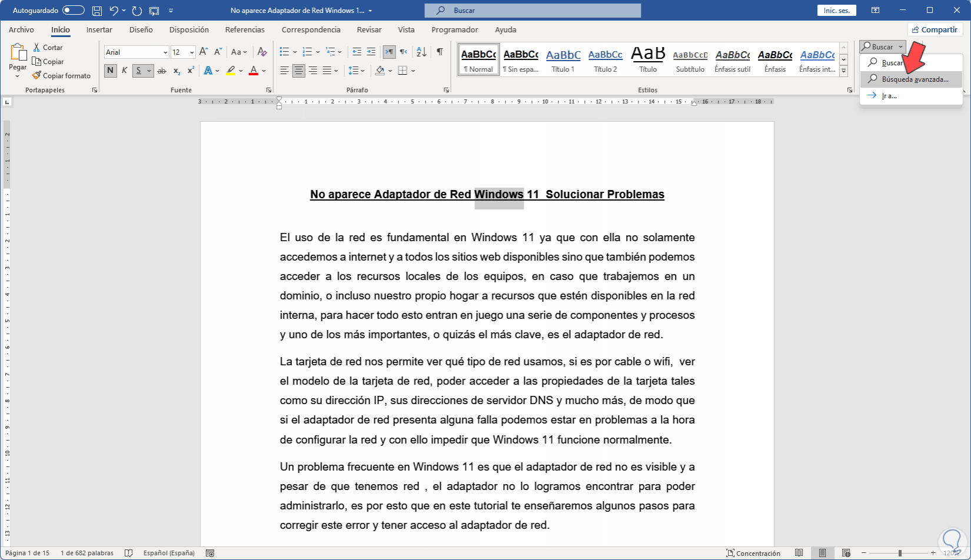Open the Read Mode view in status bar
This screenshot has width=971, height=560.
799,553
